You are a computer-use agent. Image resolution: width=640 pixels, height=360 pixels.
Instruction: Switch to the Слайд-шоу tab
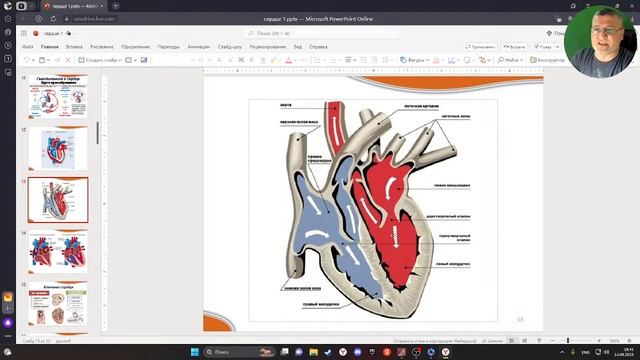(x=230, y=47)
